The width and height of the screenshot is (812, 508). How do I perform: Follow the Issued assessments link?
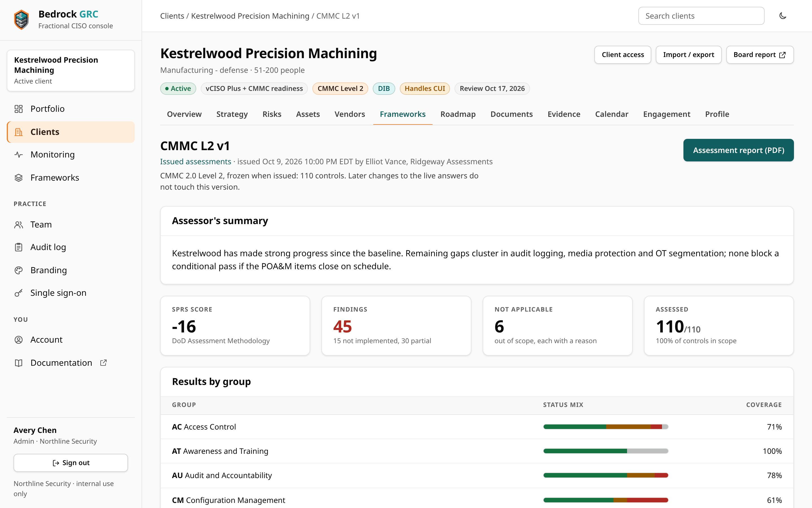click(196, 162)
